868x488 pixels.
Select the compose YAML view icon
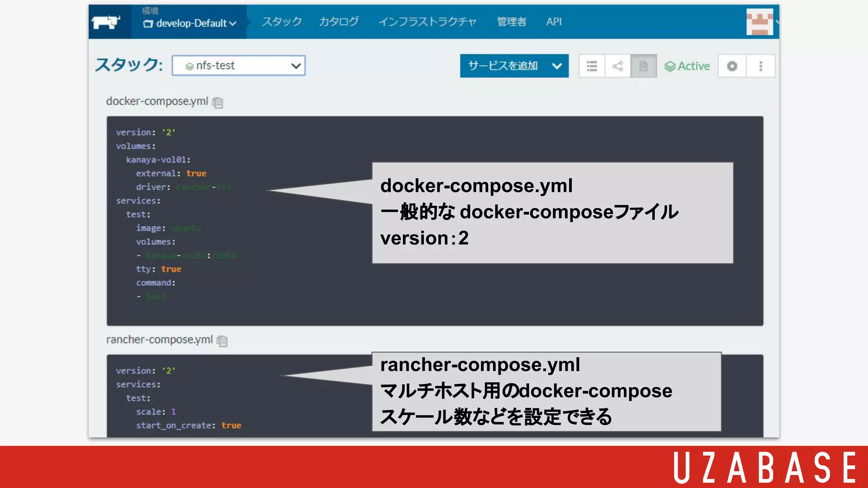click(643, 66)
